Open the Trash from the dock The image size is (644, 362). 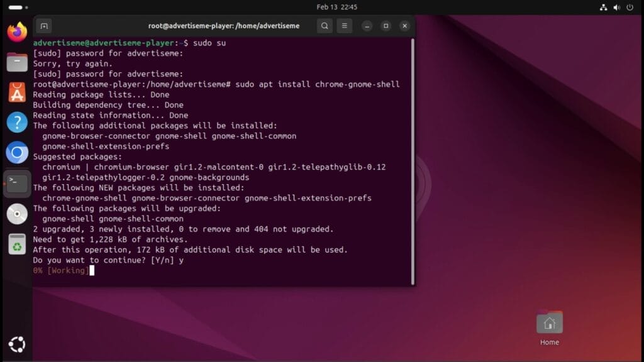(x=17, y=244)
